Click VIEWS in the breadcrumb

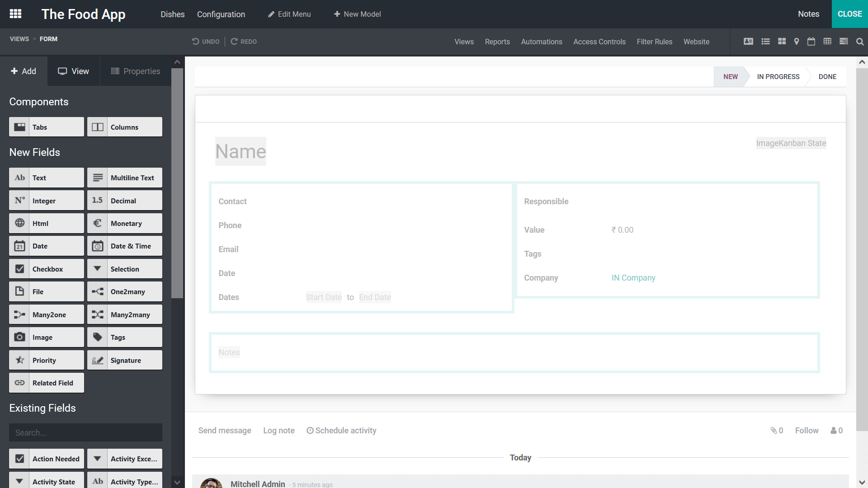click(19, 39)
